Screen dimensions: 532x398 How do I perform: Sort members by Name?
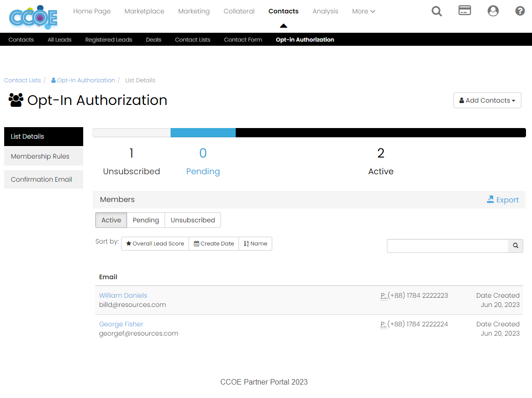pos(255,243)
